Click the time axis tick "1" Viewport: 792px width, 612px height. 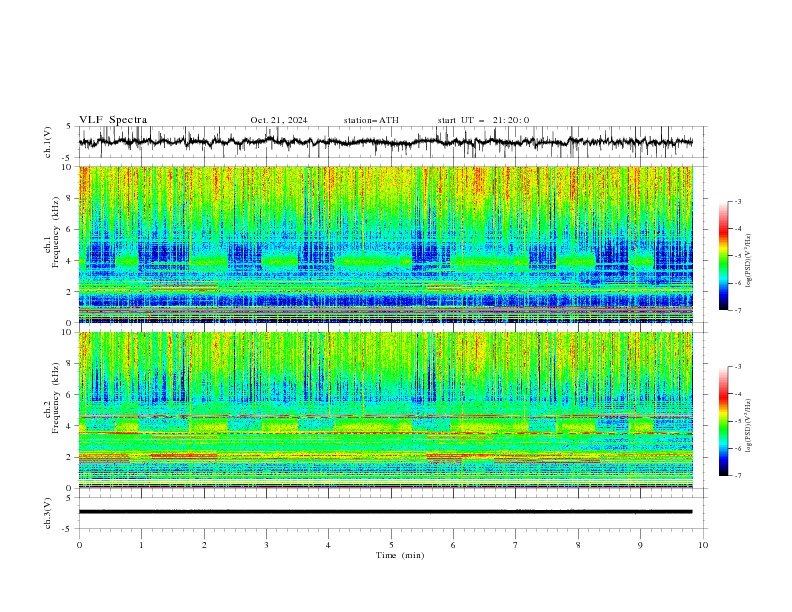coord(141,545)
